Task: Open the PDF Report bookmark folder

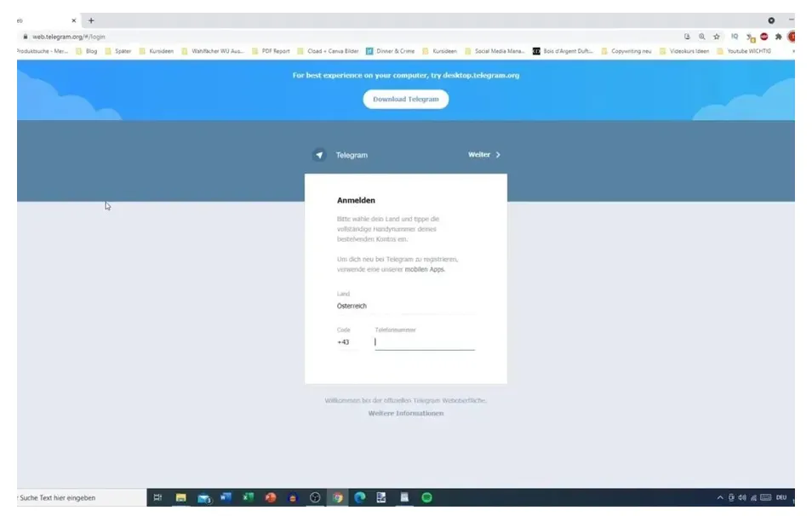Action: point(271,51)
